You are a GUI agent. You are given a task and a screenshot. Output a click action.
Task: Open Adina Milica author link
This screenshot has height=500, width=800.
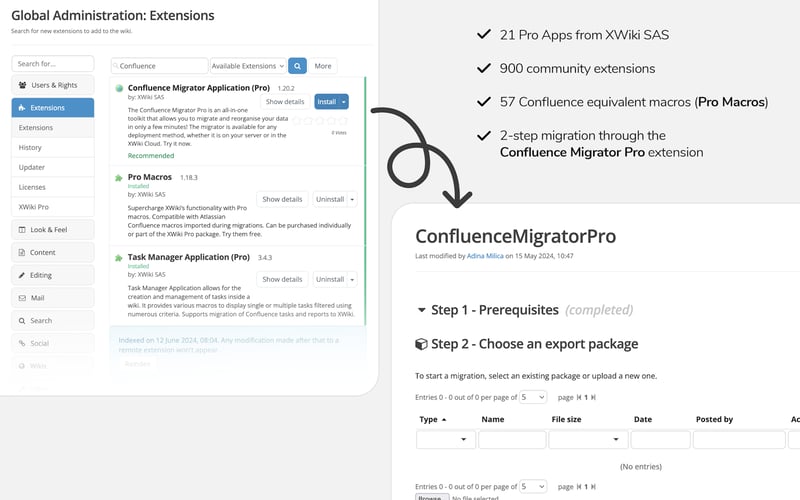[x=485, y=256]
